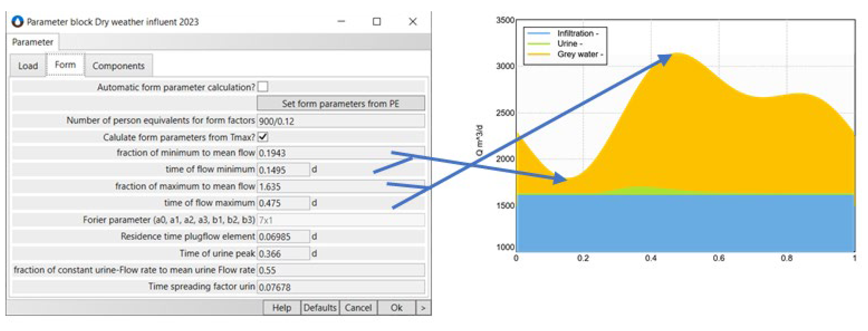Minimize the Parameter block window
This screenshot has width=868, height=331.
coord(341,22)
